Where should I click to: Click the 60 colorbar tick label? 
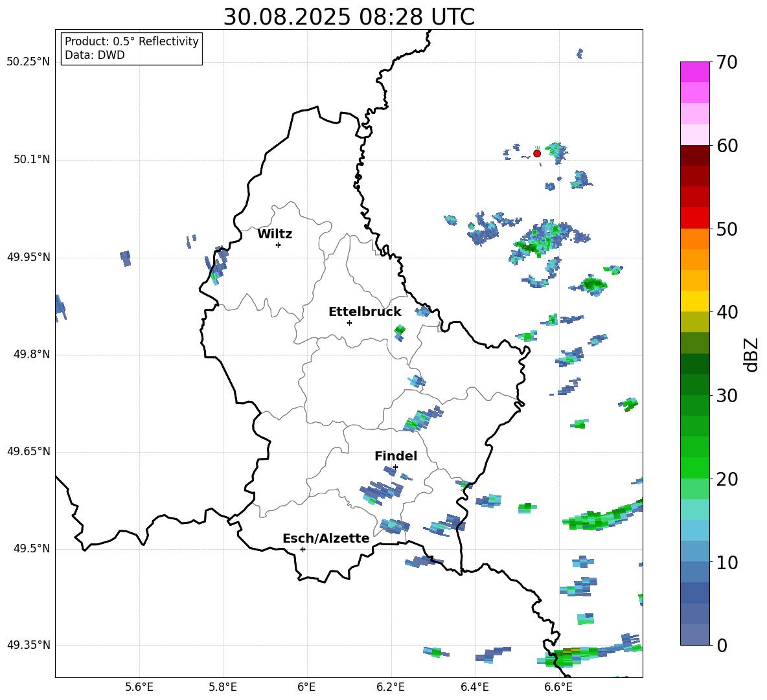click(727, 146)
